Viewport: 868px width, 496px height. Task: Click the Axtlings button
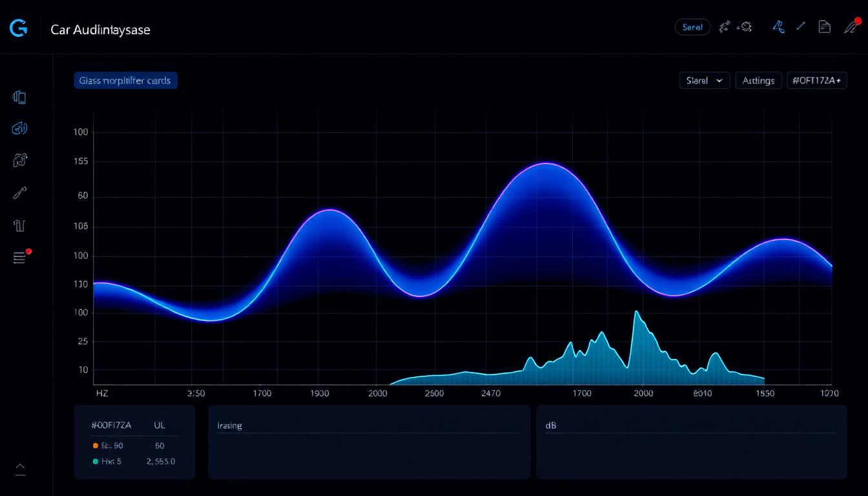click(x=759, y=81)
